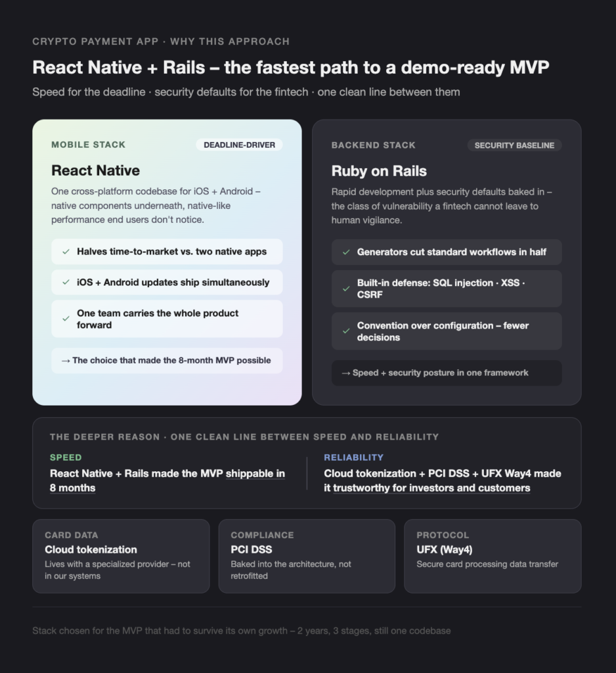Click the COMPLIANCE label

click(262, 535)
